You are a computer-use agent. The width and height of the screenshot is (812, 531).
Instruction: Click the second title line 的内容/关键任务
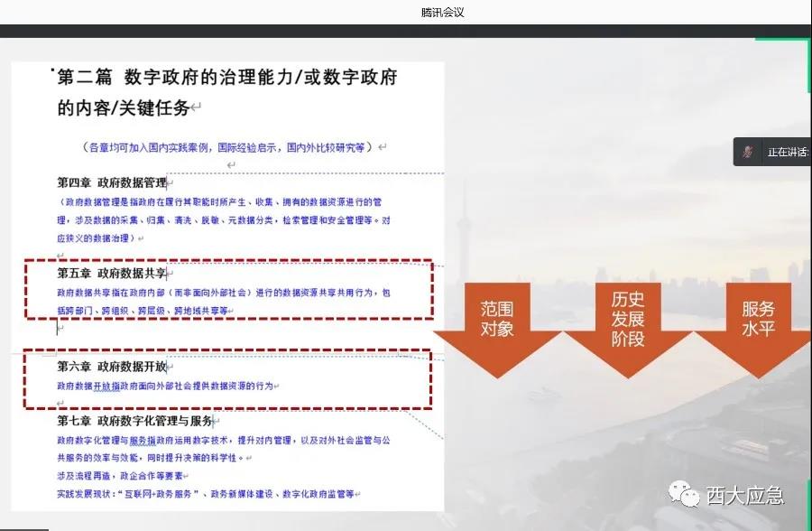[124, 108]
